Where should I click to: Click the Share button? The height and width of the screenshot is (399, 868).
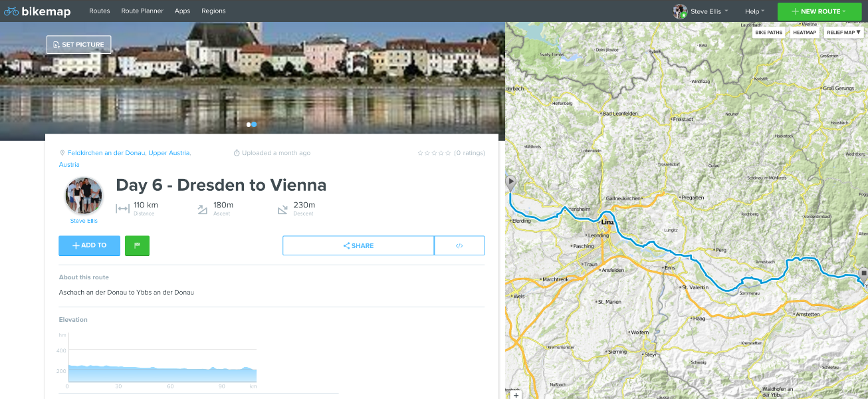click(358, 245)
